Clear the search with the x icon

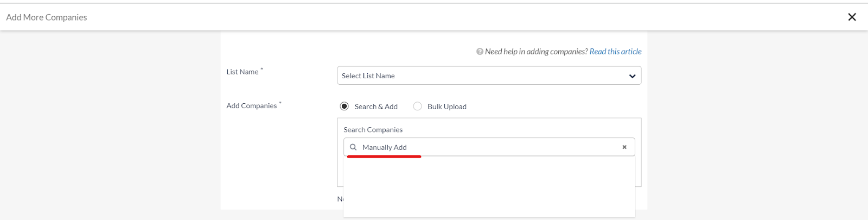click(624, 147)
